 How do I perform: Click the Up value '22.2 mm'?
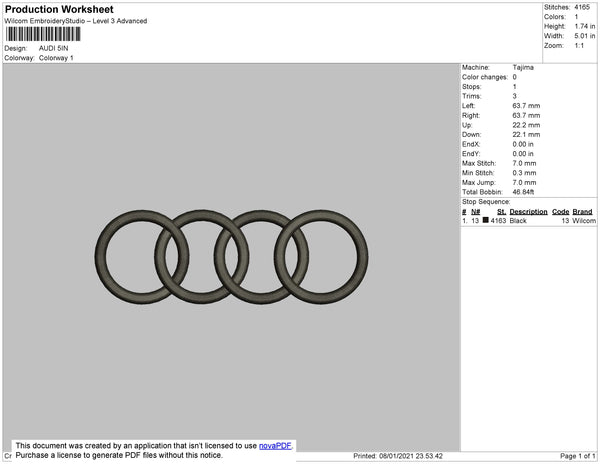coord(526,125)
